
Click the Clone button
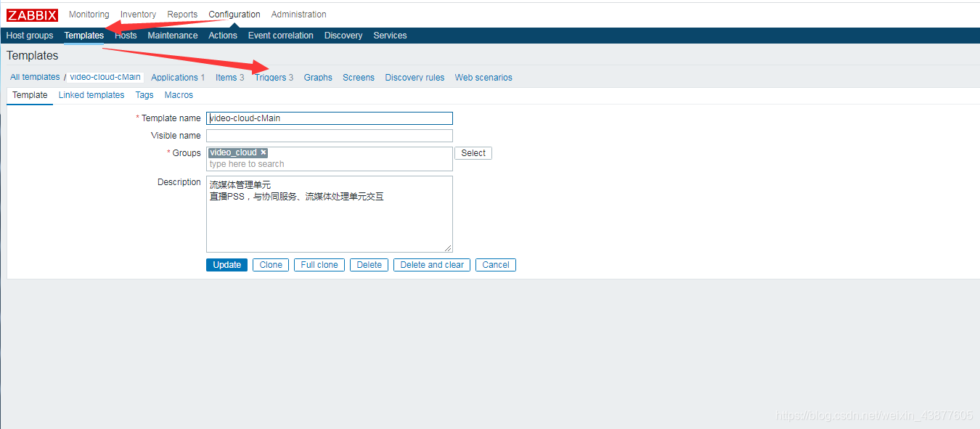tap(271, 265)
